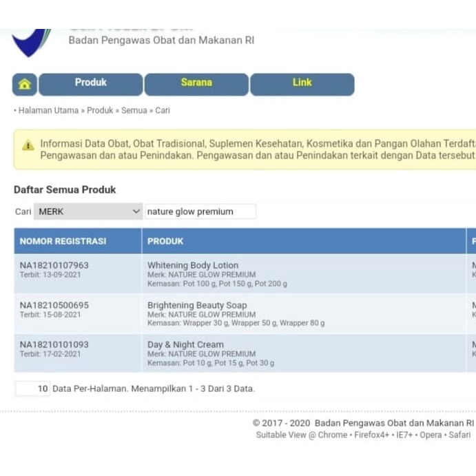Viewport: 476px width, 476px height.
Task: Select registration number NA18210107963
Action: point(54,265)
